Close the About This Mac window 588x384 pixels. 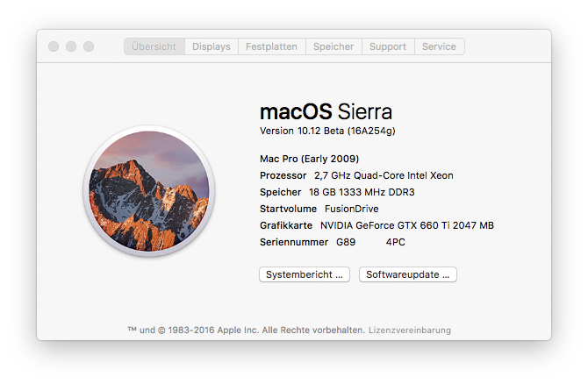(x=54, y=46)
